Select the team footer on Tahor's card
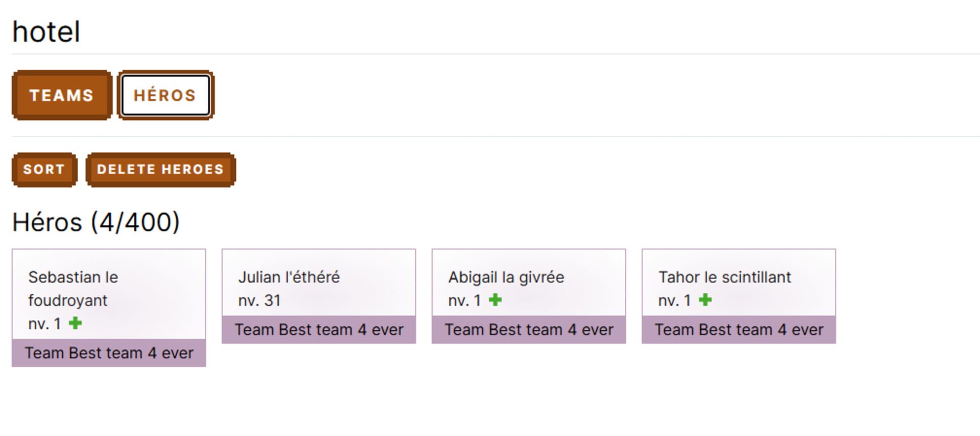Screen dimensions: 980x436 (739, 329)
